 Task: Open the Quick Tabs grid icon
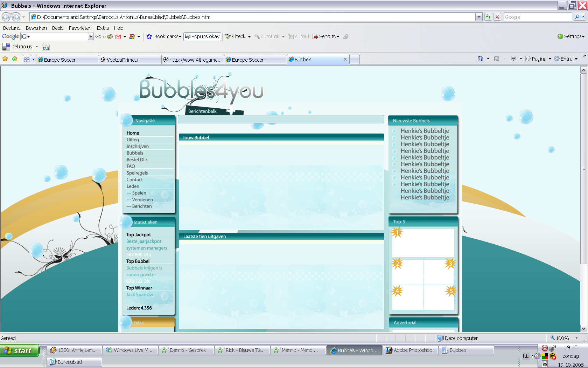point(27,60)
